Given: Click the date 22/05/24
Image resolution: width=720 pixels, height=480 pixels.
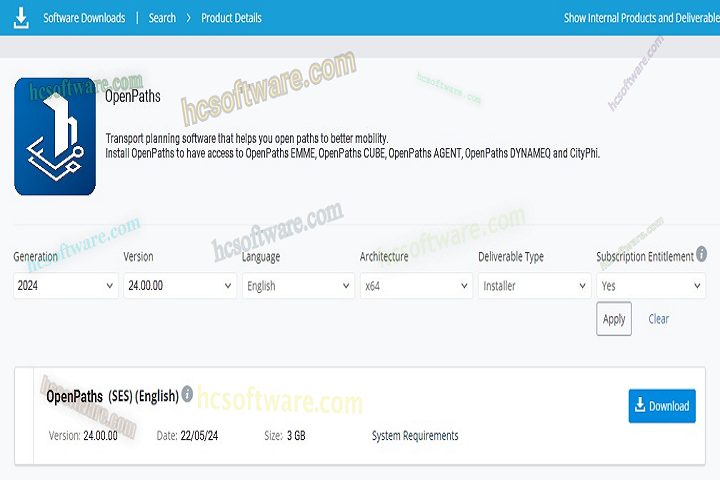Looking at the screenshot, I should tap(199, 435).
